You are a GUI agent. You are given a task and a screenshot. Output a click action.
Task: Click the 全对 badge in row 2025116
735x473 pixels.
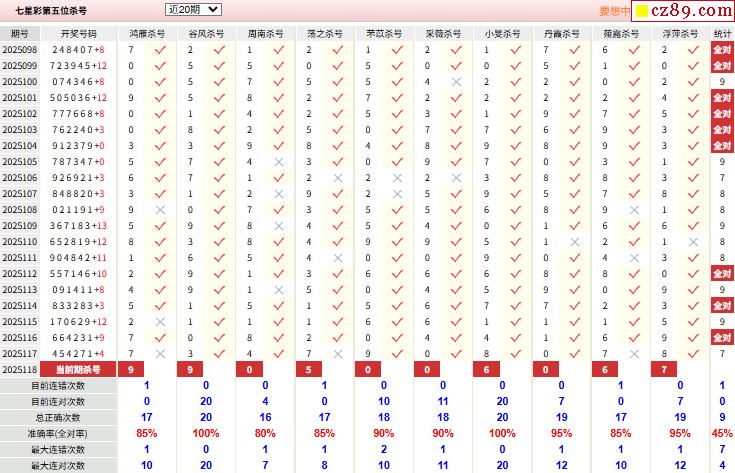722,338
